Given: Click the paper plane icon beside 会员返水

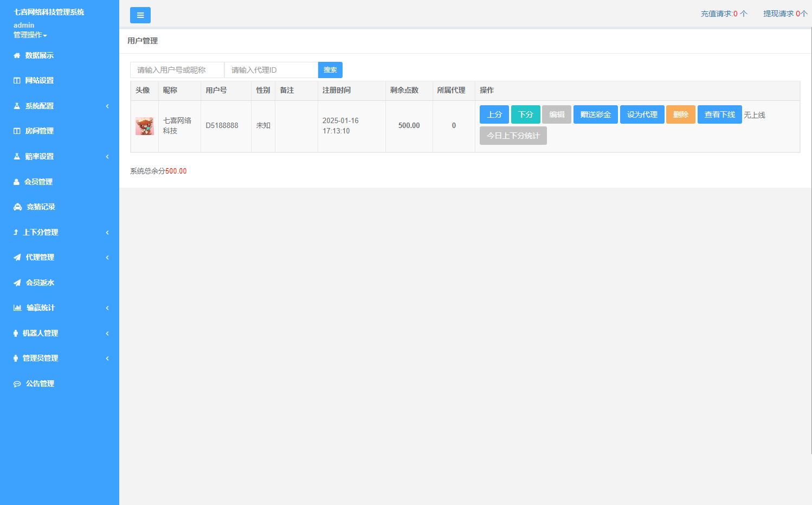Looking at the screenshot, I should point(17,283).
